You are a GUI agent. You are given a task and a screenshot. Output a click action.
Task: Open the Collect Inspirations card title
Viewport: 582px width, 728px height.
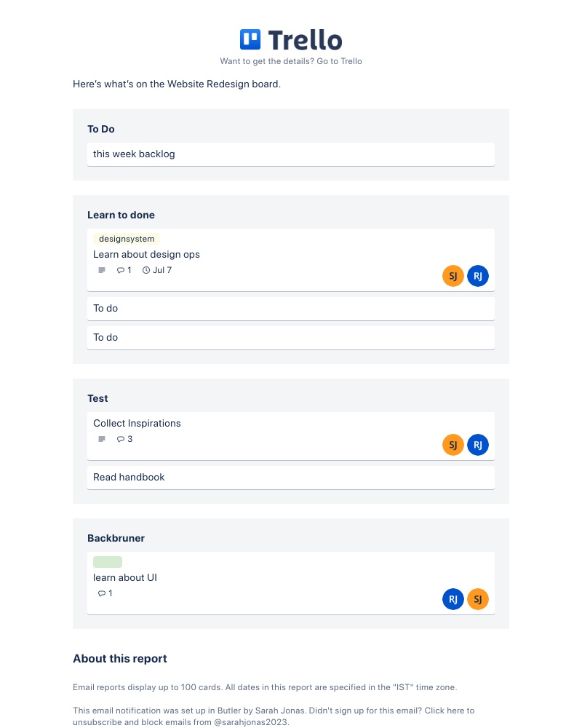137,423
